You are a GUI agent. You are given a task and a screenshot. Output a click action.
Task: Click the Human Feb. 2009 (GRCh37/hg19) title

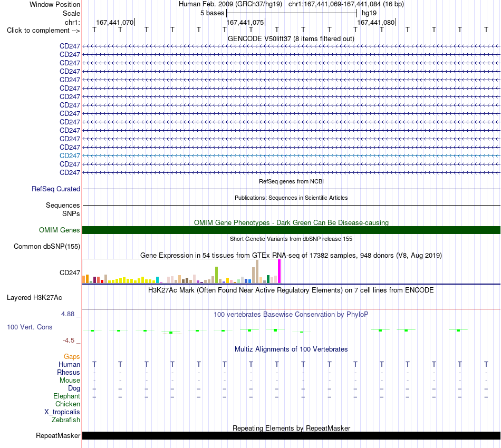point(230,4)
